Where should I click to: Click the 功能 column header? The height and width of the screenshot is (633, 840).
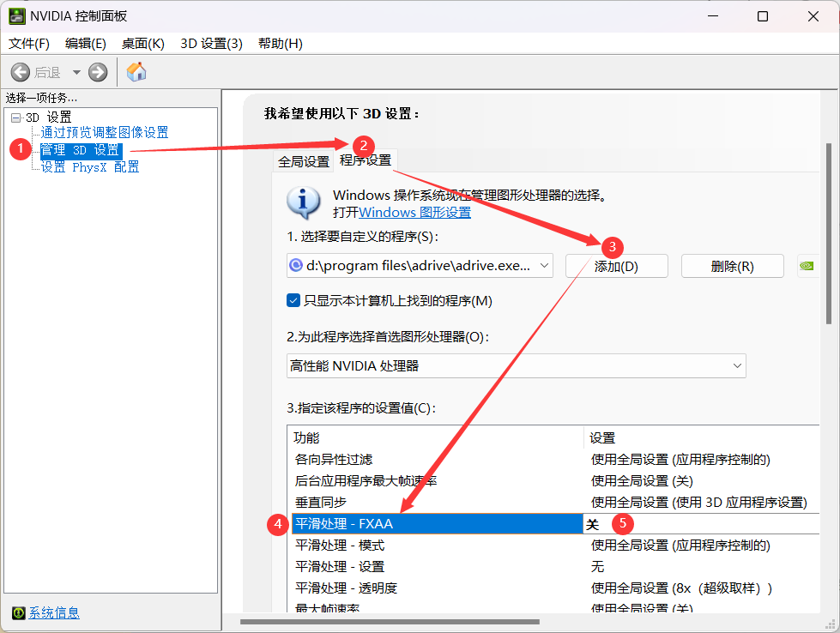437,437
